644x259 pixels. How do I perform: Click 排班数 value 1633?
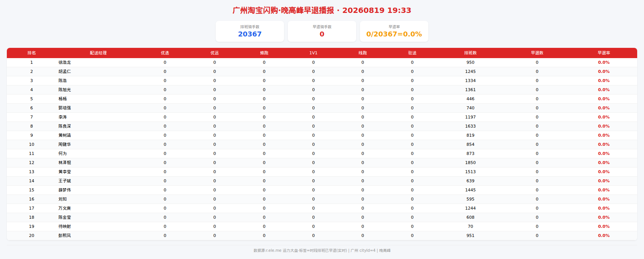point(470,126)
